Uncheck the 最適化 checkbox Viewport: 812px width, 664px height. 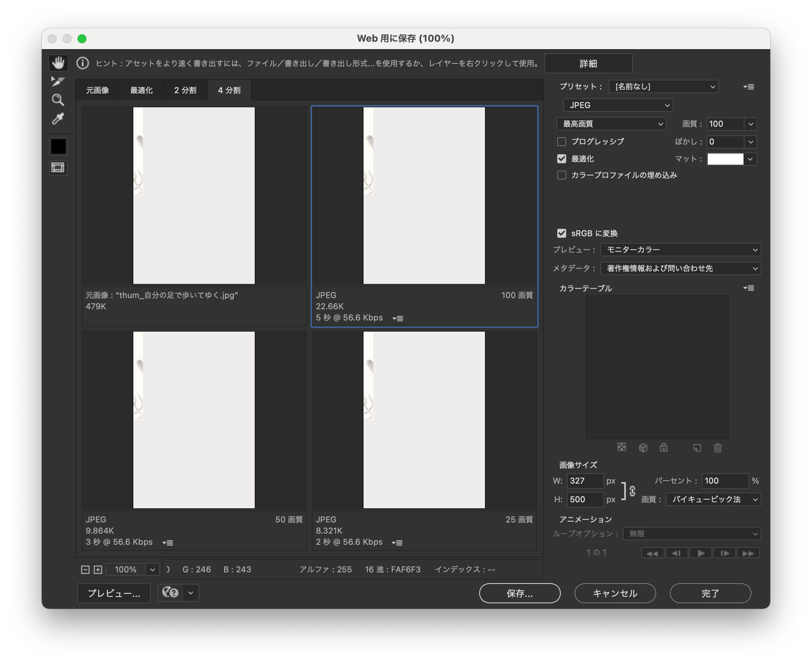[562, 159]
